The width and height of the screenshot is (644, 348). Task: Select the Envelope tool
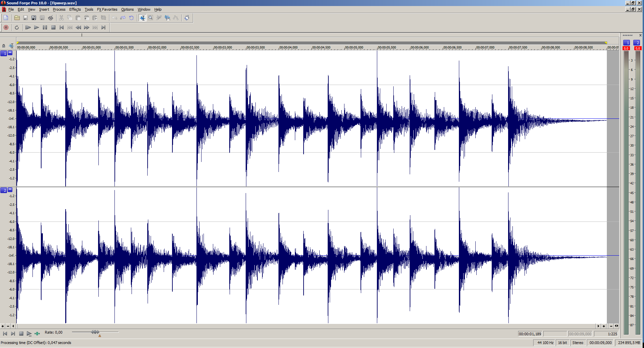click(x=176, y=18)
